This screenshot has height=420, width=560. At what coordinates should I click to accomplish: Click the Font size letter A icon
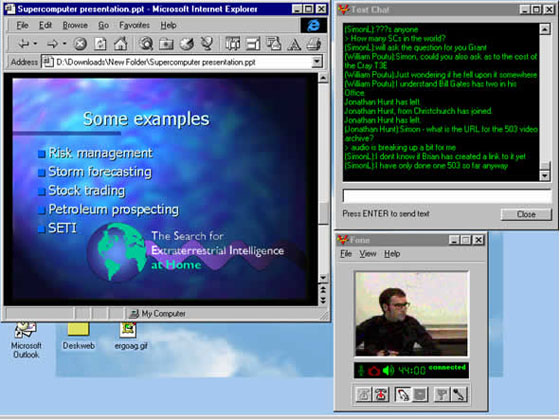point(294,44)
